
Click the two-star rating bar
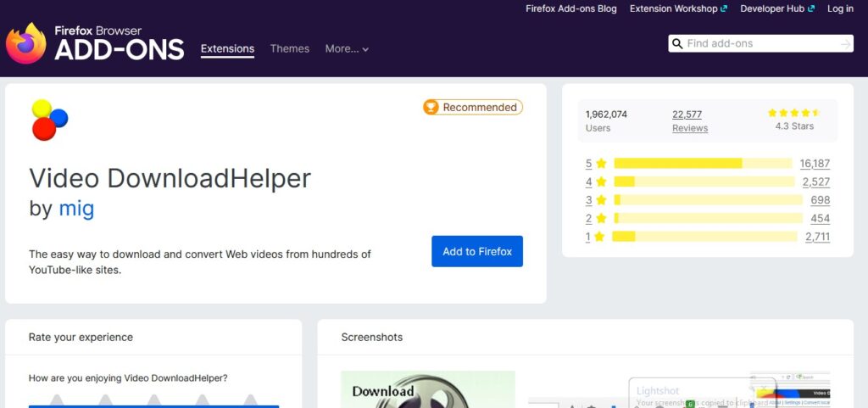coord(709,218)
